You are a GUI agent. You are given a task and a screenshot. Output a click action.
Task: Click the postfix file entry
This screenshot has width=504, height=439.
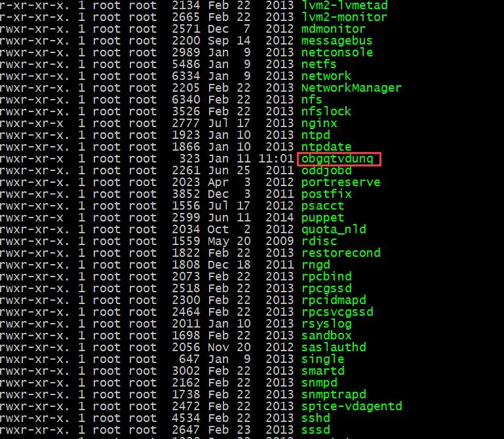point(326,194)
